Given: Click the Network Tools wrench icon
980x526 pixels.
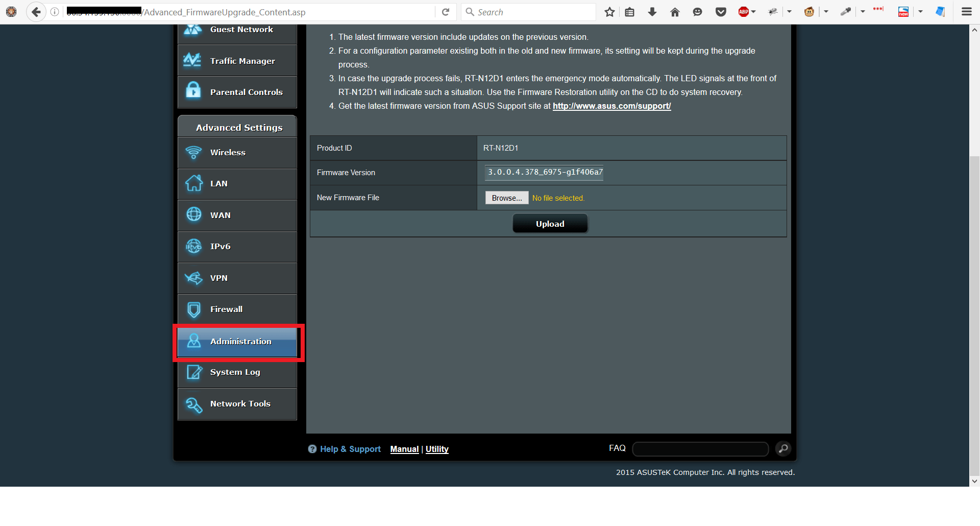Looking at the screenshot, I should coord(194,404).
